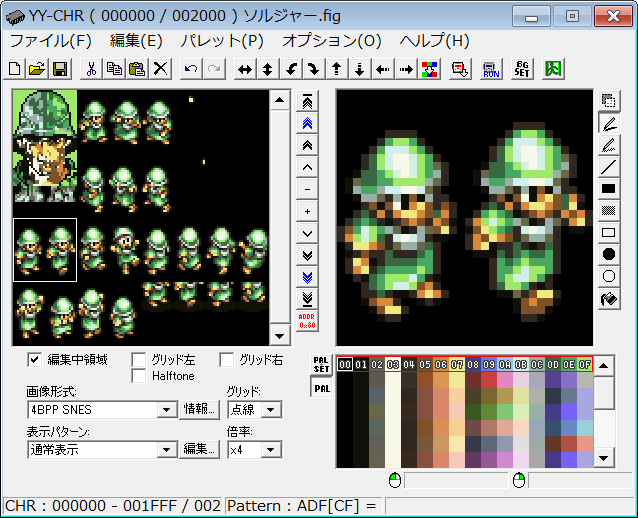Shift pattern left with the left arrow
The height and width of the screenshot is (518, 638).
pos(382,69)
